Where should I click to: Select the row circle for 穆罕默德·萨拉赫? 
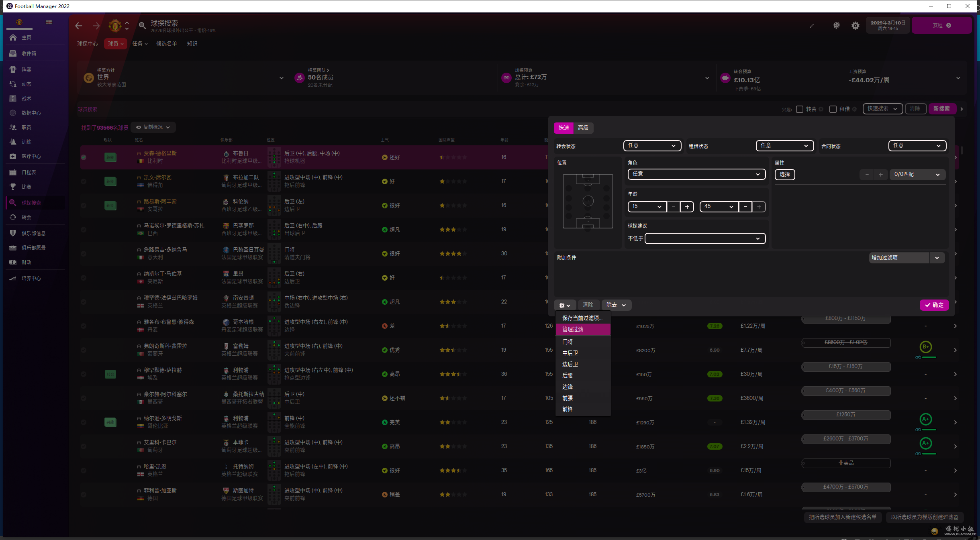click(84, 374)
